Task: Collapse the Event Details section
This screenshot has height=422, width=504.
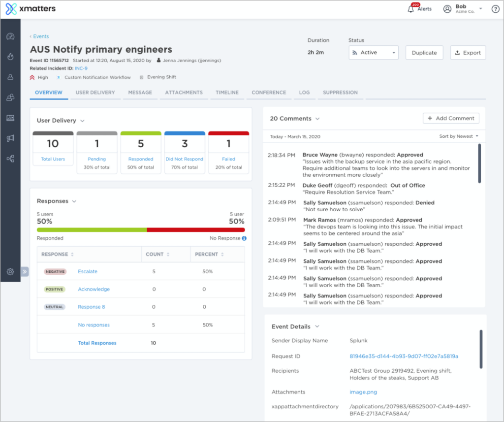Action: (x=317, y=326)
